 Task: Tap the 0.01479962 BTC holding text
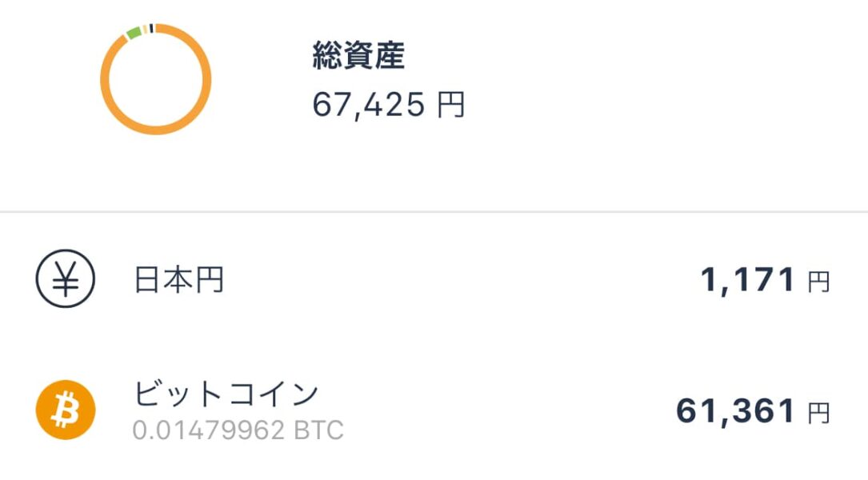pyautogui.click(x=238, y=430)
